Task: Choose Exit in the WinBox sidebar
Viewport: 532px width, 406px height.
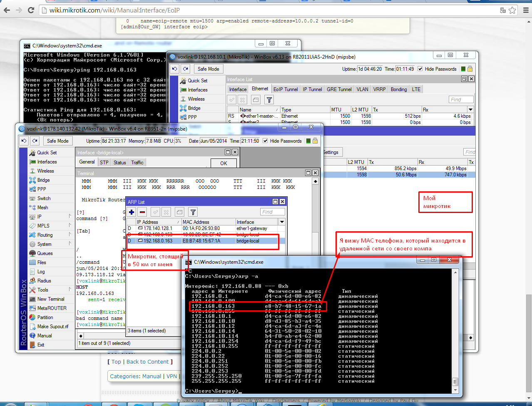Action: 41,345
